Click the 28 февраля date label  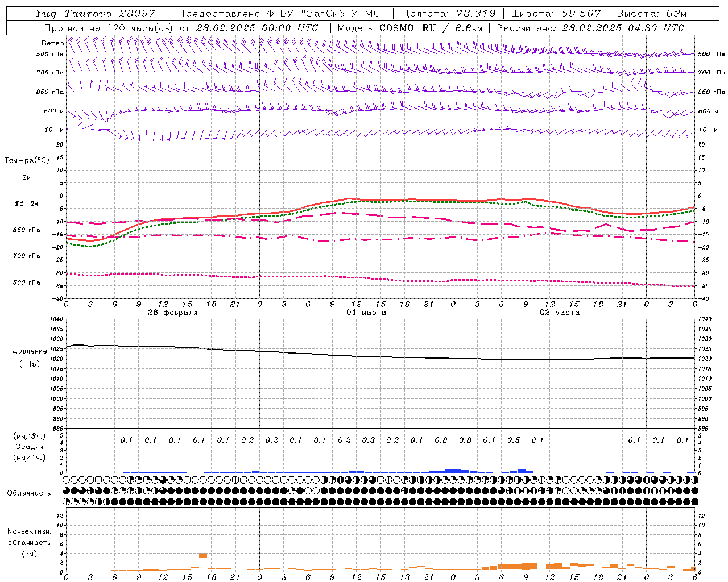tap(173, 313)
